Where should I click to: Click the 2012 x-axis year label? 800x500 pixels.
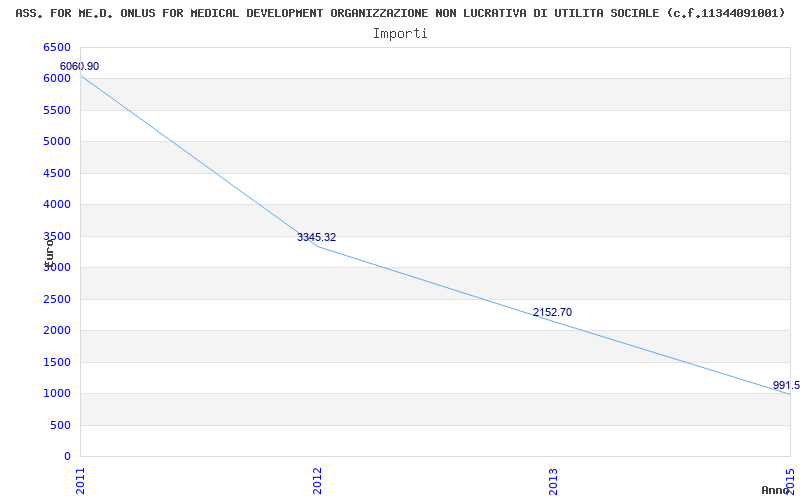317,481
